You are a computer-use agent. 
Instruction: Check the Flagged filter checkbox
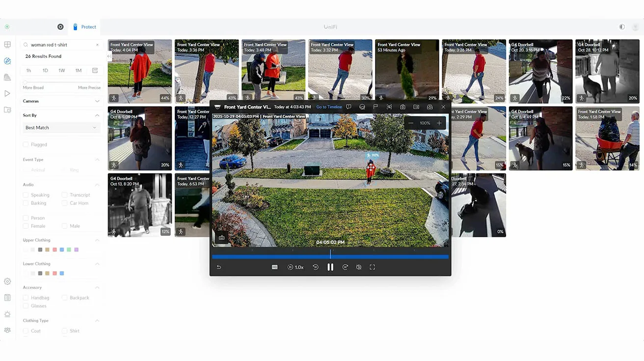[26, 144]
